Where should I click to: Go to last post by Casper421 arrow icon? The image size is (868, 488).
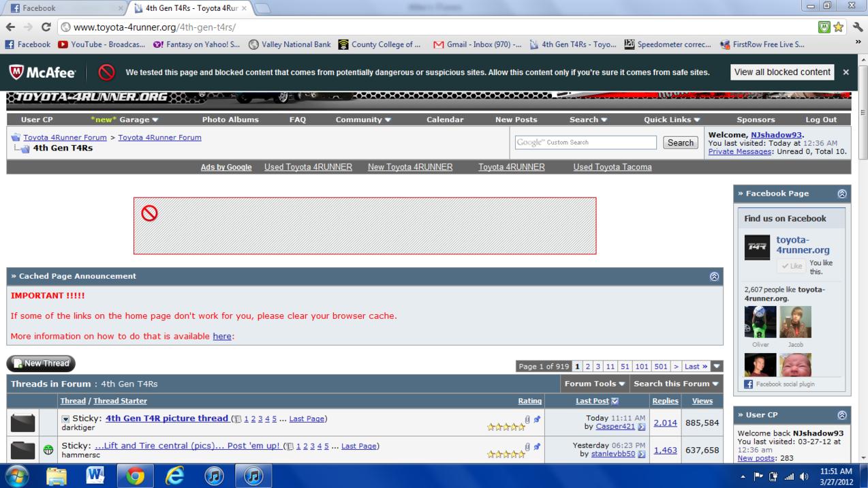point(641,427)
